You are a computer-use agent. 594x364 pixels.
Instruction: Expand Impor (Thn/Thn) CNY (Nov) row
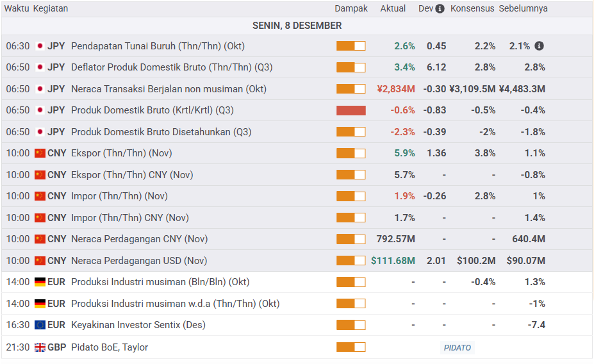(130, 218)
